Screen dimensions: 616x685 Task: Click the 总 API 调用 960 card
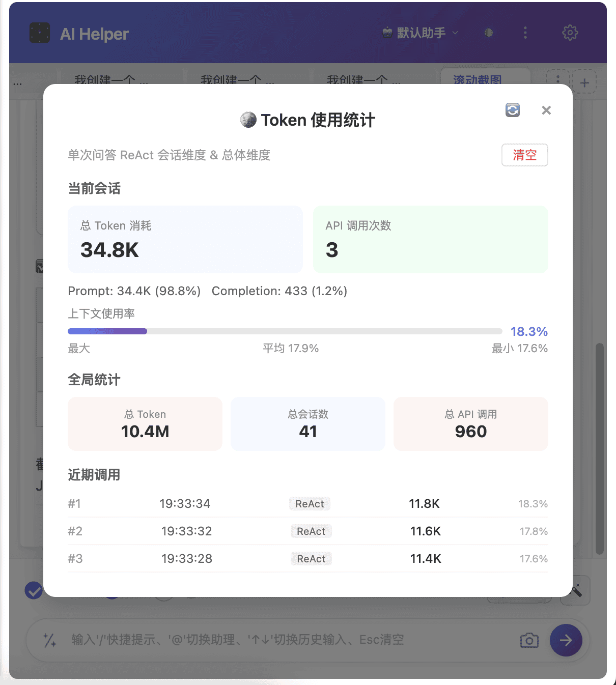click(471, 424)
